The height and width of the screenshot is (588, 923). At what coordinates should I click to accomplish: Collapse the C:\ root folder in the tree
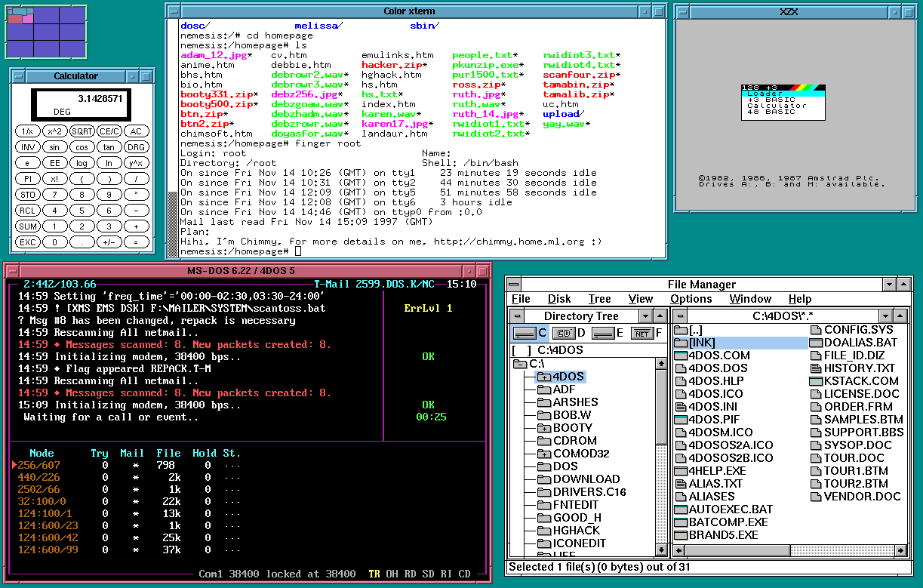520,364
